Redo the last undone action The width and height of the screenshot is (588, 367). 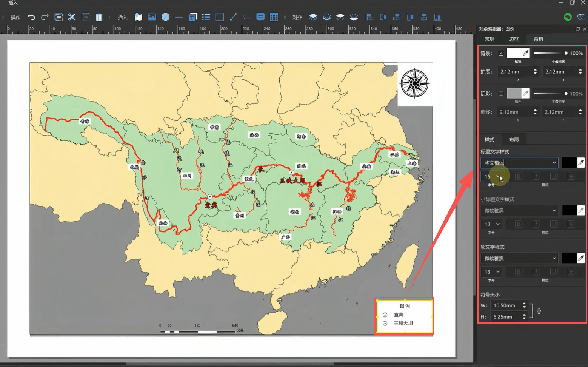(45, 17)
